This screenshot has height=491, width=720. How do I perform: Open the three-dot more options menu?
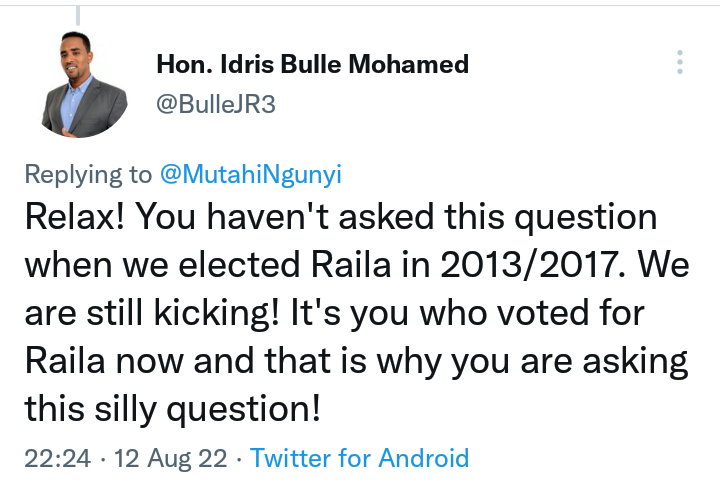point(680,62)
